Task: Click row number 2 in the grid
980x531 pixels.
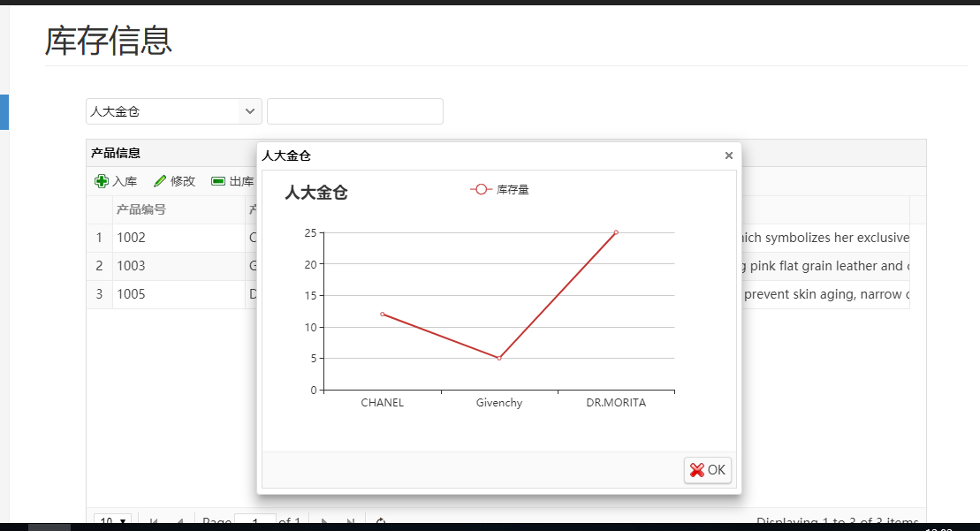Action: click(x=99, y=265)
